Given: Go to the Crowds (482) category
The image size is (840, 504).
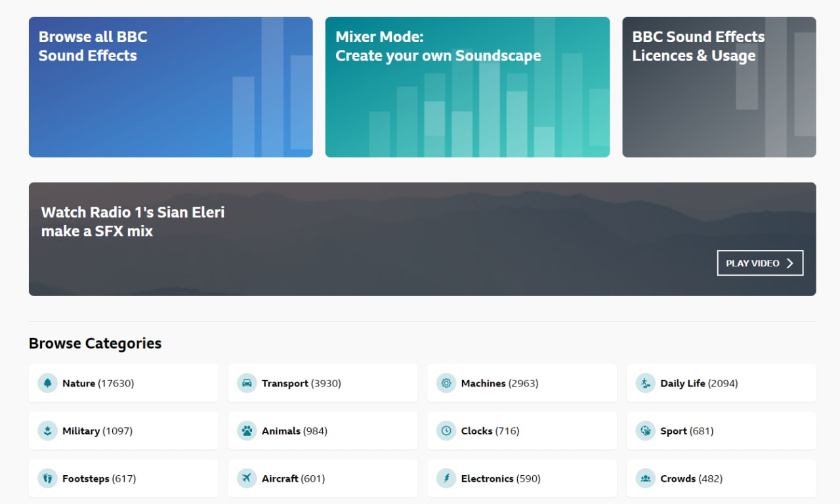Looking at the screenshot, I should click(722, 478).
